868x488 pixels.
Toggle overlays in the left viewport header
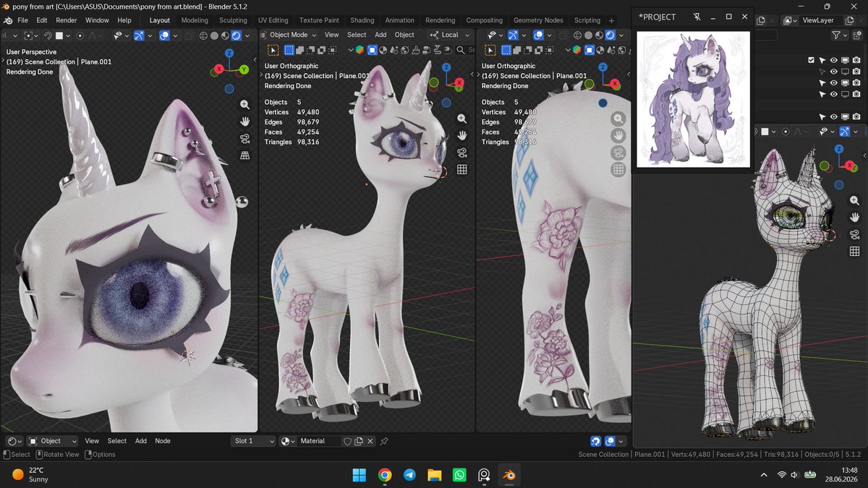[x=164, y=35]
